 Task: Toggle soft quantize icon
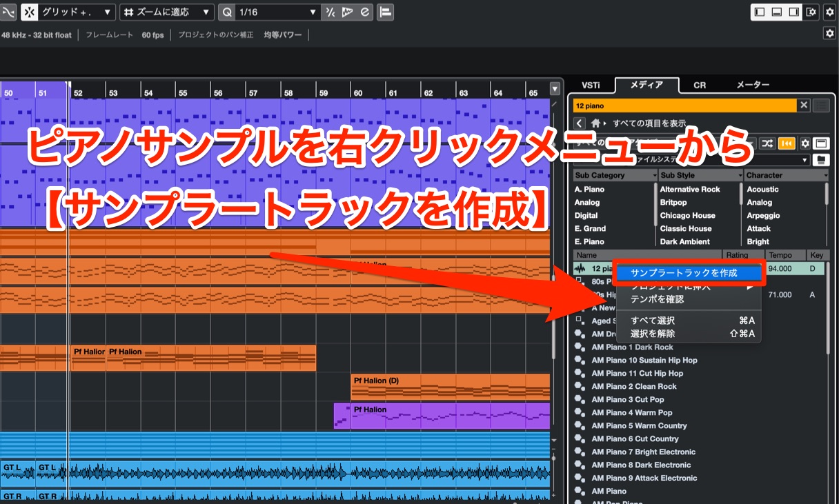(x=331, y=12)
